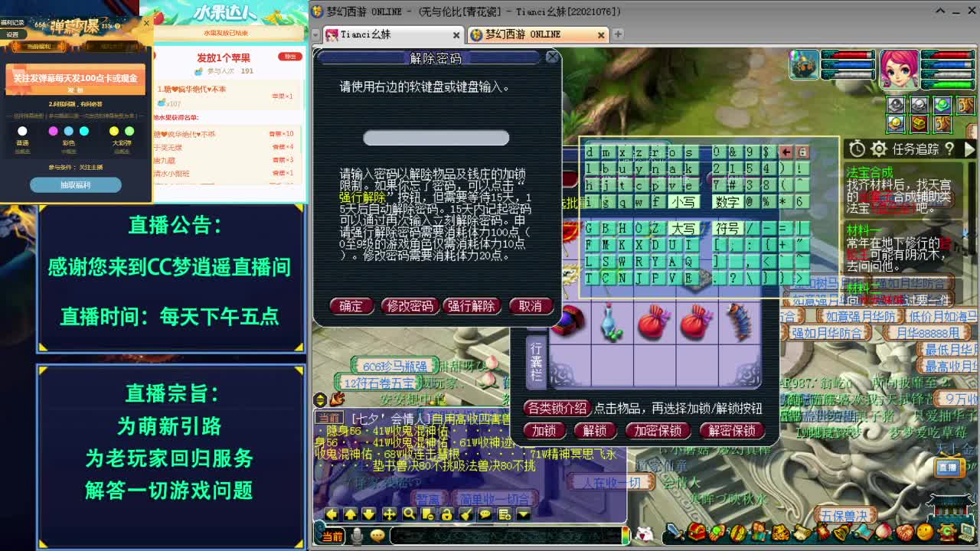Click the 法宝合成 task title
Screen dimensions: 980x551
870,173
